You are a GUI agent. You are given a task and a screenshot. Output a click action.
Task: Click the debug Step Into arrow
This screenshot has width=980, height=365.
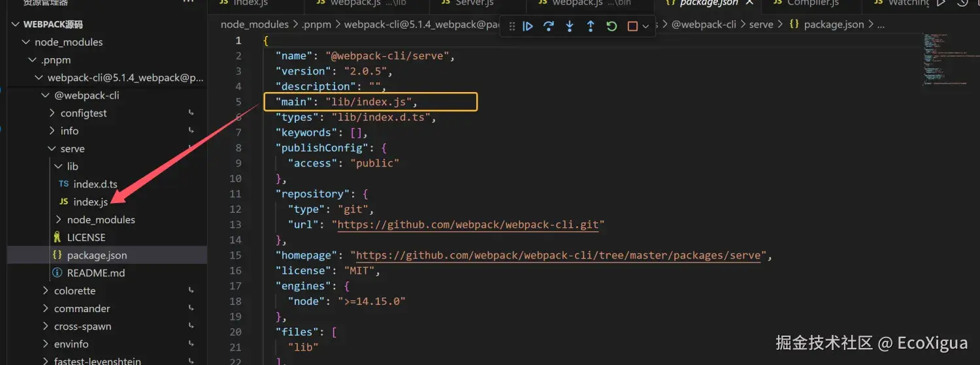tap(570, 26)
